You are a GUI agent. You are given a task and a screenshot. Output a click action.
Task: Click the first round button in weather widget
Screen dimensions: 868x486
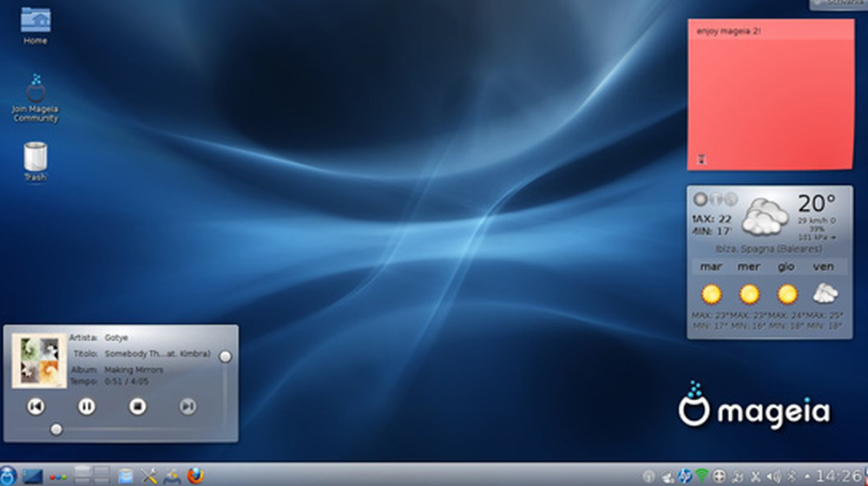700,200
